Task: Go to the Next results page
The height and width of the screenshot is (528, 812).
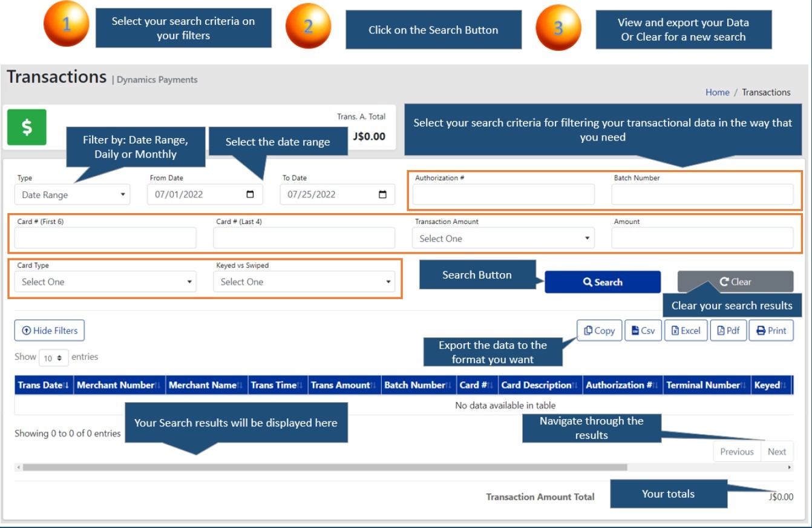Action: 778,451
